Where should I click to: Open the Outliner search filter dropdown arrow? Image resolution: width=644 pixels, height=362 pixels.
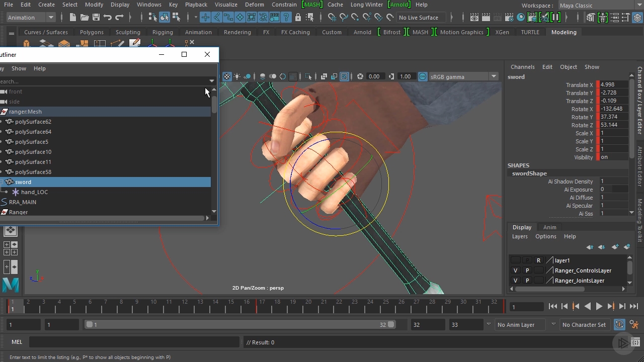tap(212, 81)
